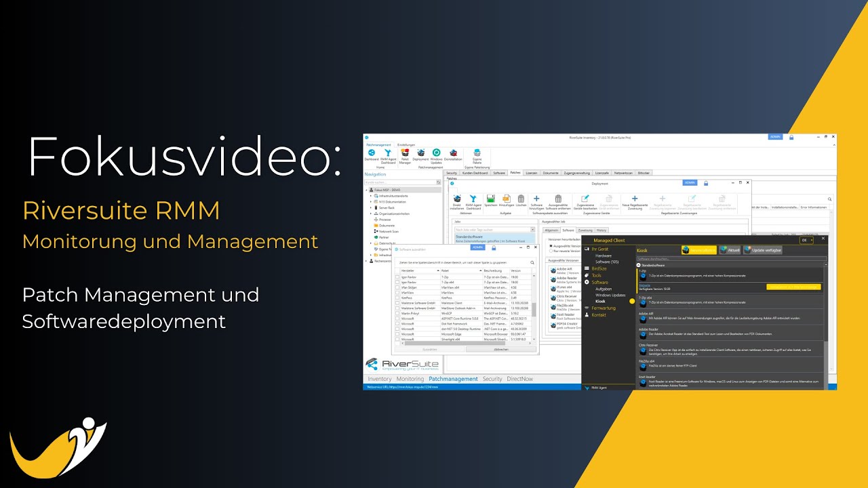This screenshot has height=488, width=868.
Task: Create a Neue Regelbasierte Zuweisung
Action: [635, 199]
